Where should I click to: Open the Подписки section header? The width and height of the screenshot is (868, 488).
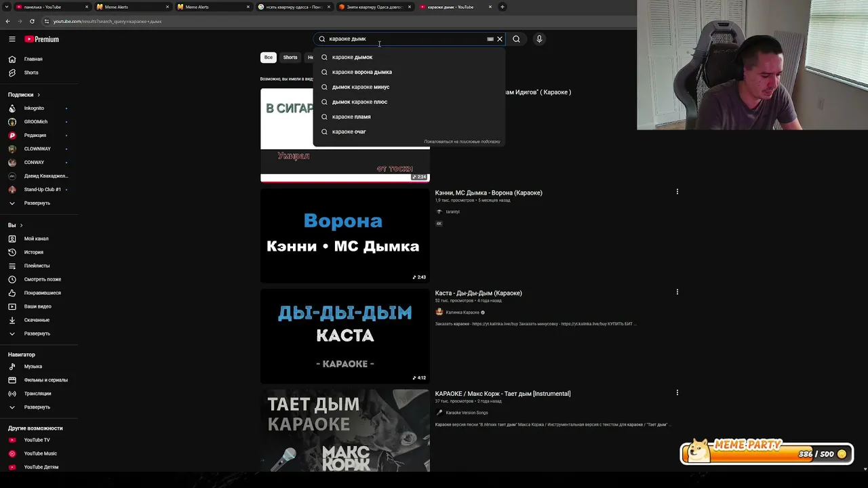24,95
